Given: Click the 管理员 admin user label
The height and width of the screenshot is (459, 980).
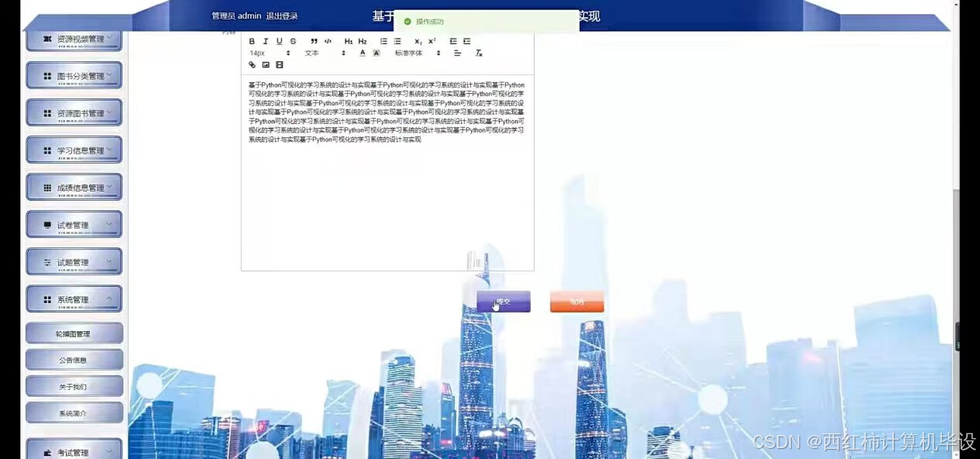Looking at the screenshot, I should (x=236, y=16).
